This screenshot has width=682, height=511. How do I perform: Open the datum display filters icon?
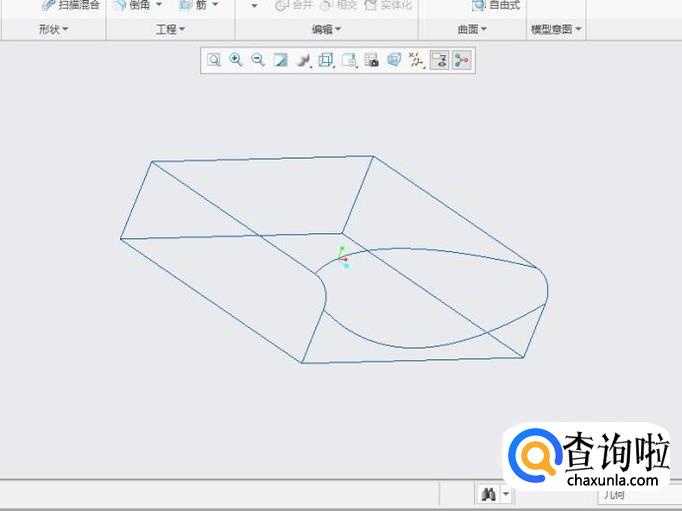pos(417,60)
